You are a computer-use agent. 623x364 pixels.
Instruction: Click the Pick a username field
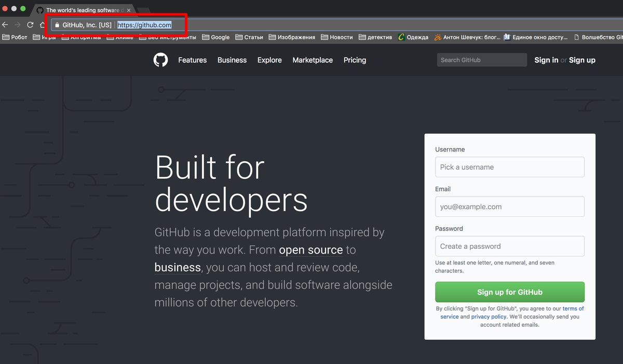pyautogui.click(x=510, y=167)
